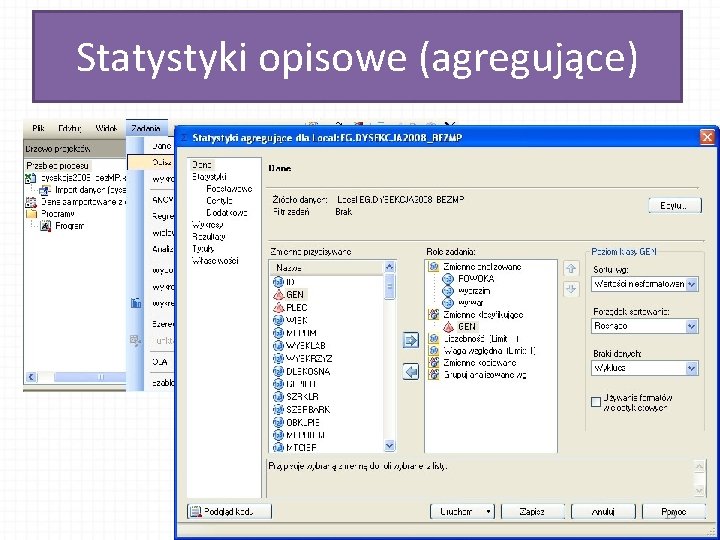Click the move-up arrow beside task roles
Screen dimensions: 720x540
tap(571, 269)
